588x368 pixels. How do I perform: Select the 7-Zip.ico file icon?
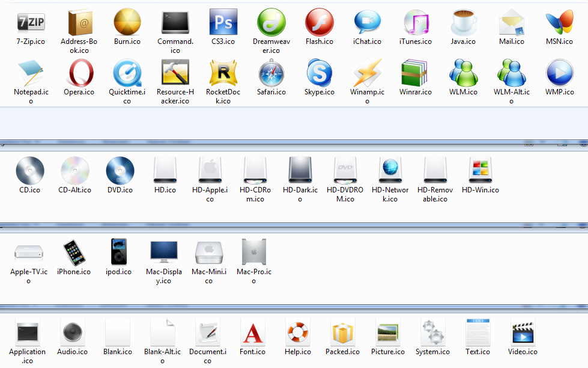tap(31, 23)
